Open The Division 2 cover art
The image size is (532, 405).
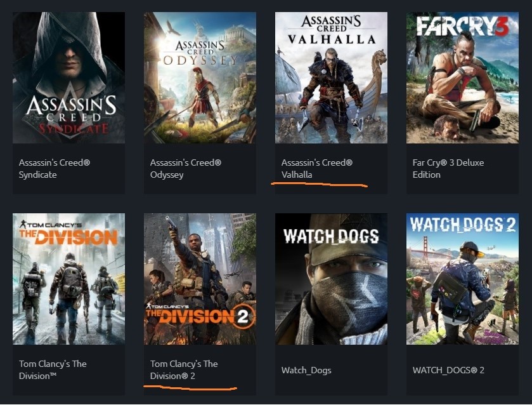click(200, 279)
